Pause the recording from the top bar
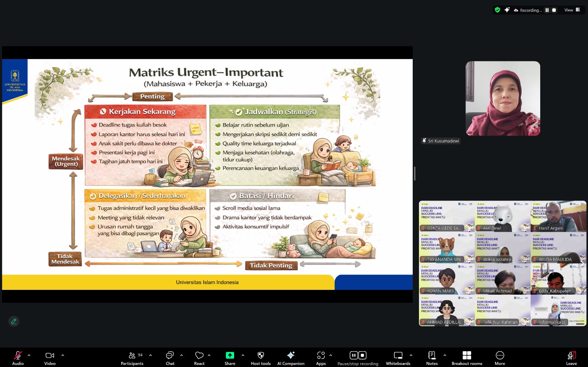 click(x=547, y=10)
